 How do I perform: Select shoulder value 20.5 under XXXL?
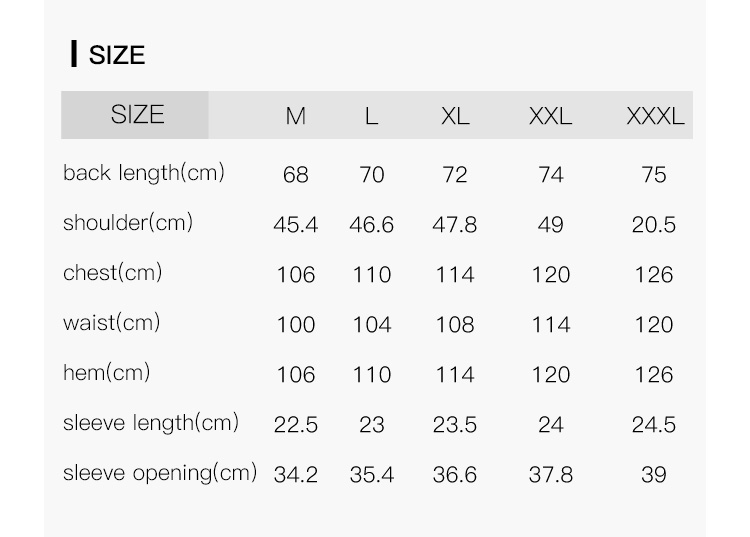pyautogui.click(x=654, y=225)
